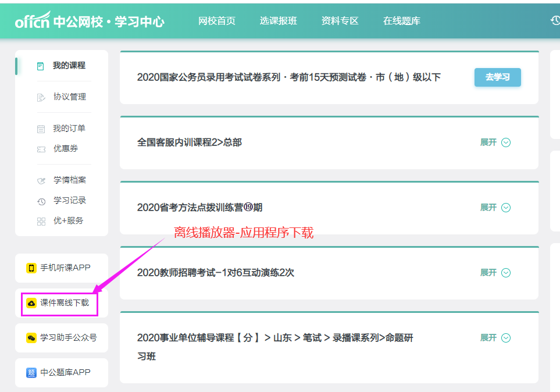Open 在线题库 in top navigation

coord(401,21)
